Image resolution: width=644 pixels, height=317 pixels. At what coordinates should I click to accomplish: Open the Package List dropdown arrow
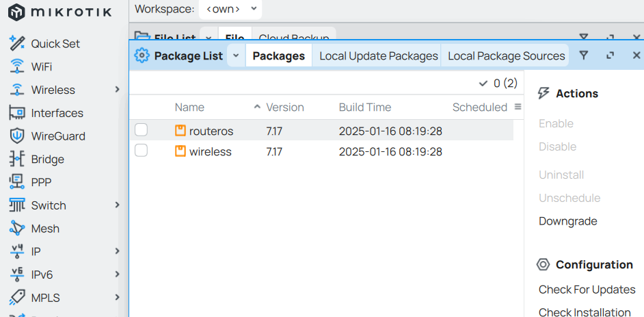pos(236,55)
